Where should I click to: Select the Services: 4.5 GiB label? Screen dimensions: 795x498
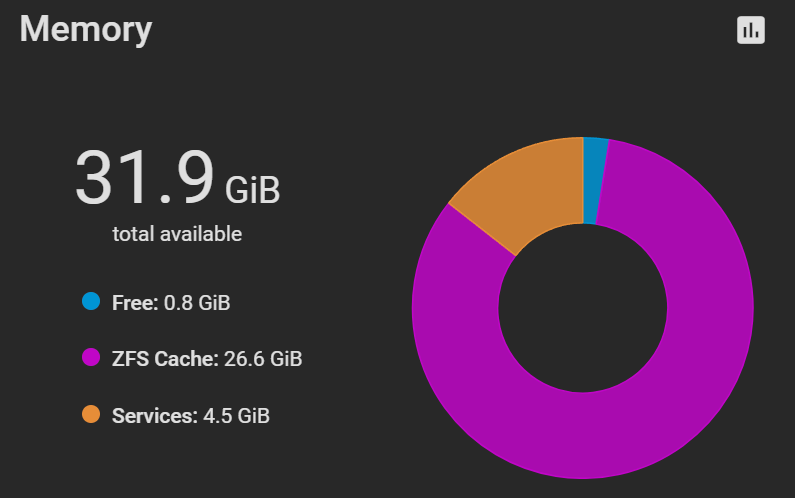pyautogui.click(x=191, y=415)
